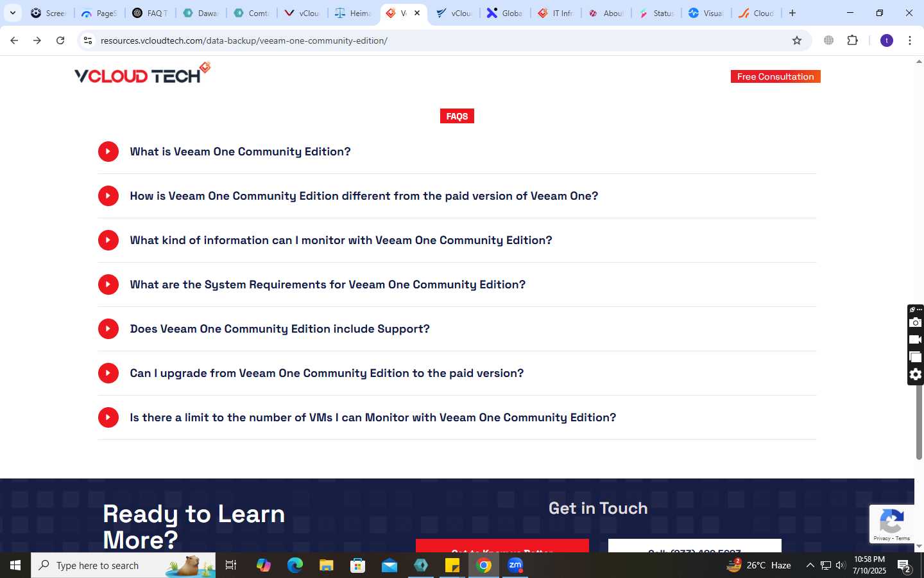Switch to the 'Scree' tab
924x578 pixels.
click(x=49, y=13)
